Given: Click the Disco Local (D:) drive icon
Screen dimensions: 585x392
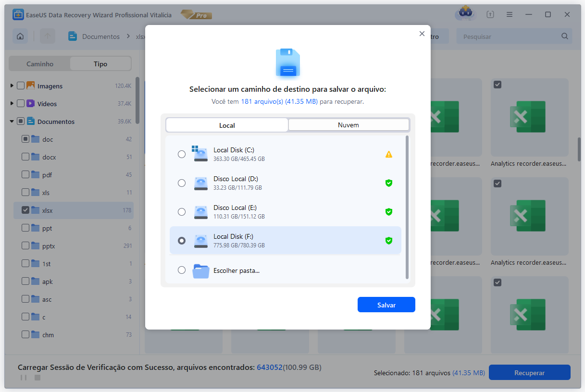Looking at the screenshot, I should [x=200, y=183].
